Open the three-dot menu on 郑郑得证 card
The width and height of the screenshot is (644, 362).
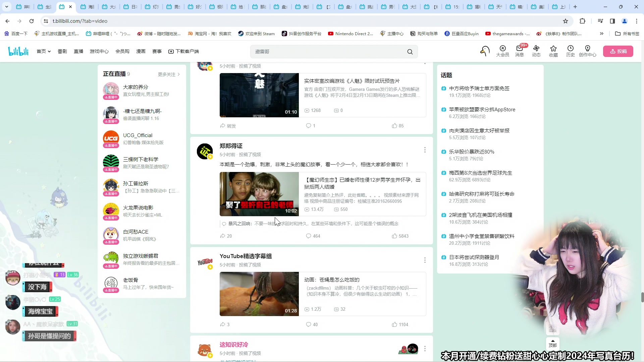pyautogui.click(x=425, y=150)
